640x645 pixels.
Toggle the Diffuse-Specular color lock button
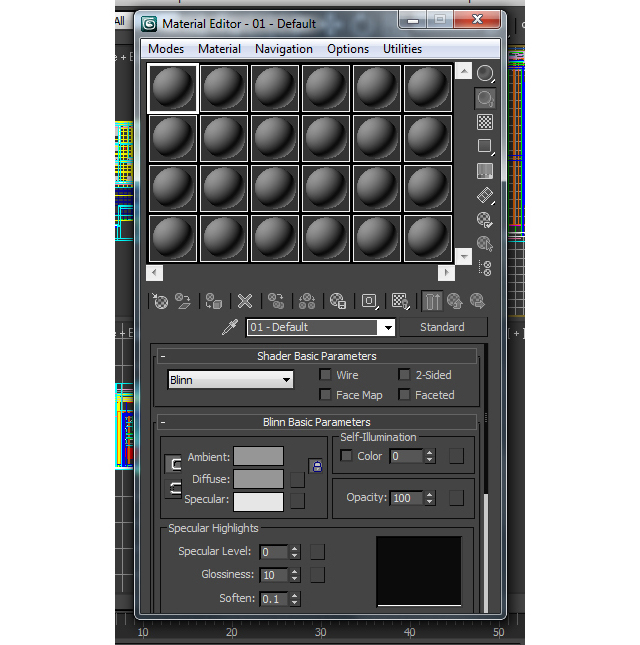point(173,489)
